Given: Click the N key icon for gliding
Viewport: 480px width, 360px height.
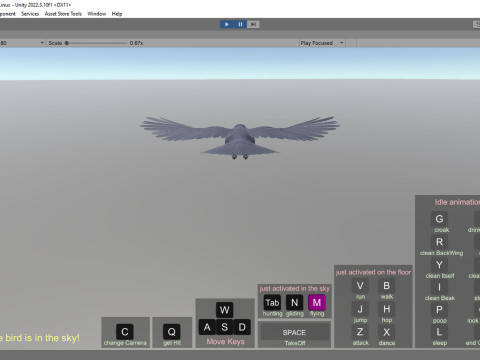Looking at the screenshot, I should 295,303.
